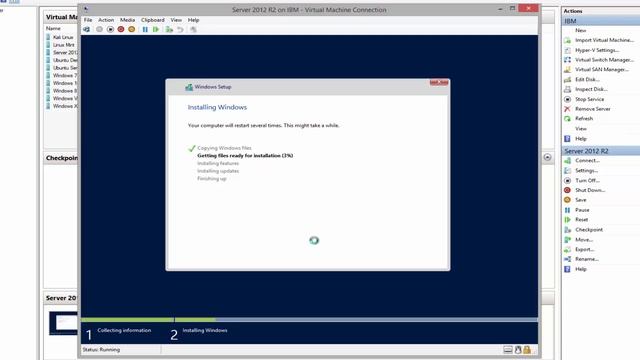Open the View menu in VM Connection
The image size is (640, 360).
[176, 20]
